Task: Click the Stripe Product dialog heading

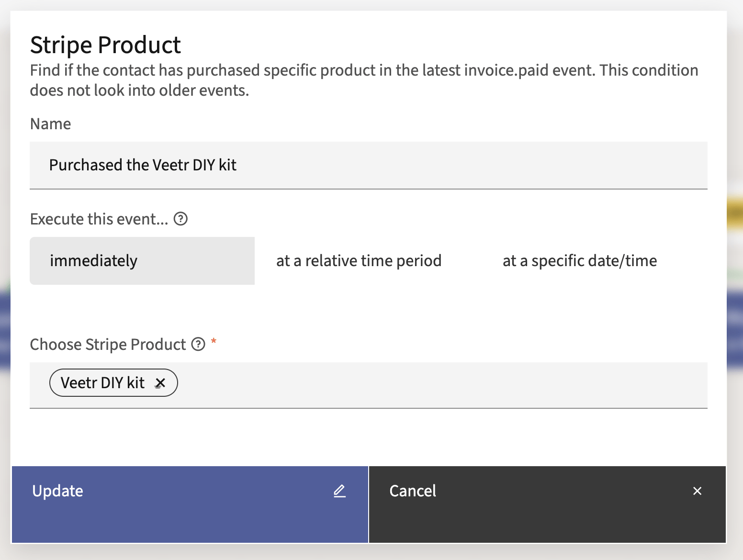Action: pos(105,45)
